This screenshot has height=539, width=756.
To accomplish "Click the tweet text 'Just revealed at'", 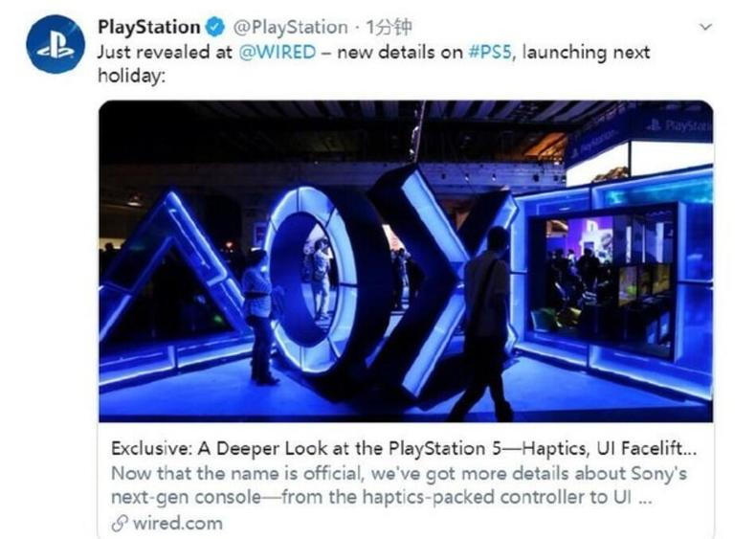I will [x=165, y=52].
